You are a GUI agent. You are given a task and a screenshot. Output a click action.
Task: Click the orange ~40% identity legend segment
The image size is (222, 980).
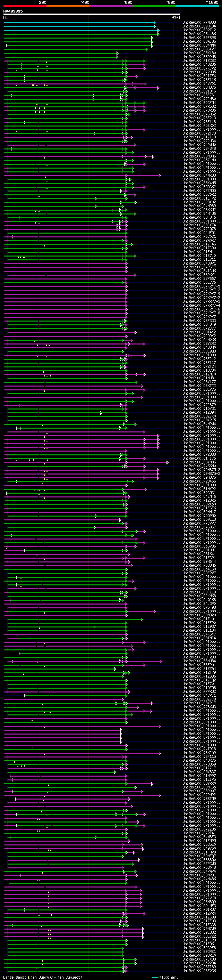tap(68, 6)
